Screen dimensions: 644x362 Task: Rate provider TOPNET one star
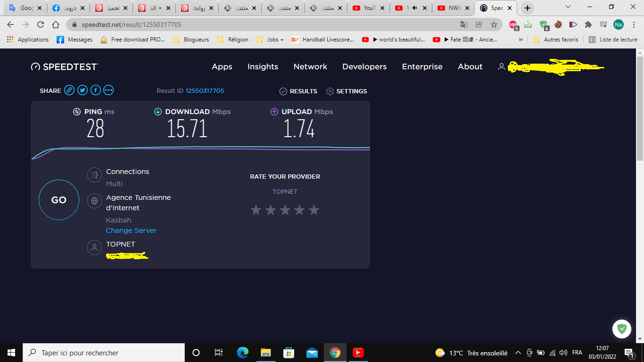coord(256,210)
